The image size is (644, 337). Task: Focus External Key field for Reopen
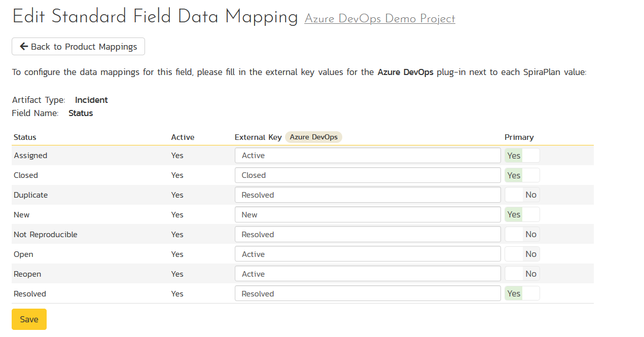[367, 274]
